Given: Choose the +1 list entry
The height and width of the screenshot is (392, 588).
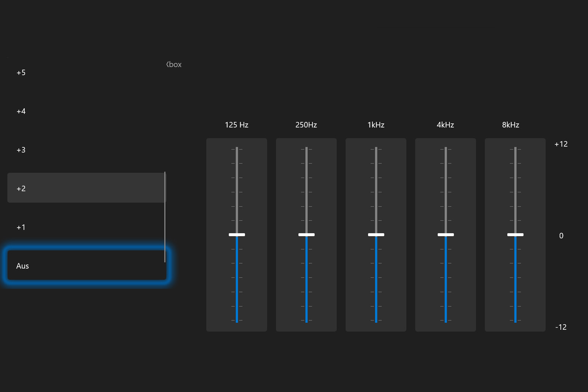Looking at the screenshot, I should 87,227.
